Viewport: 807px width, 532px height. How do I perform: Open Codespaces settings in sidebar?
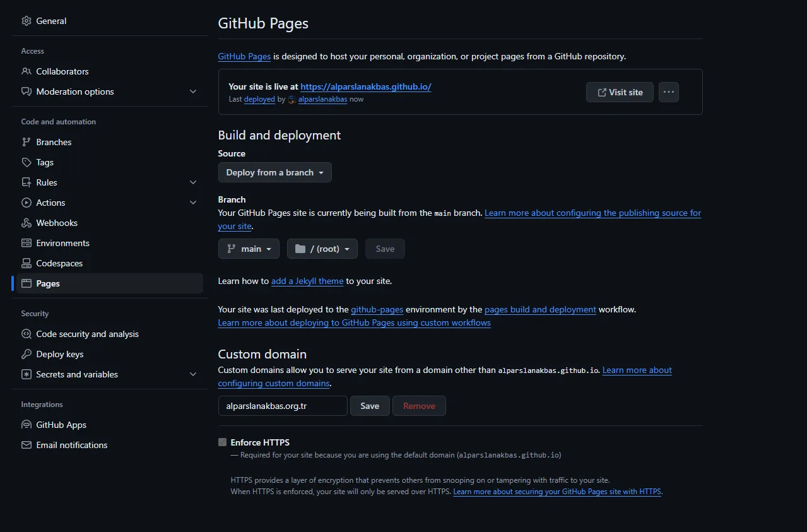tap(110, 263)
